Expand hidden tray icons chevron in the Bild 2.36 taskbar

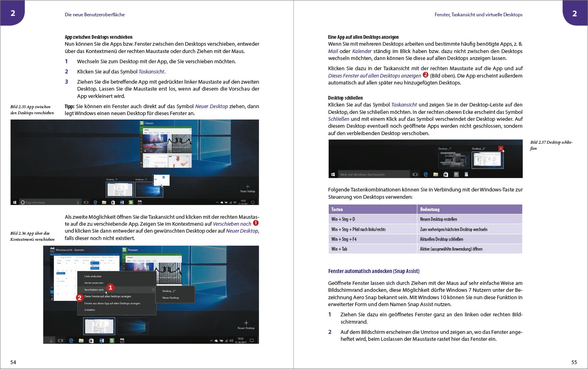tap(211, 340)
